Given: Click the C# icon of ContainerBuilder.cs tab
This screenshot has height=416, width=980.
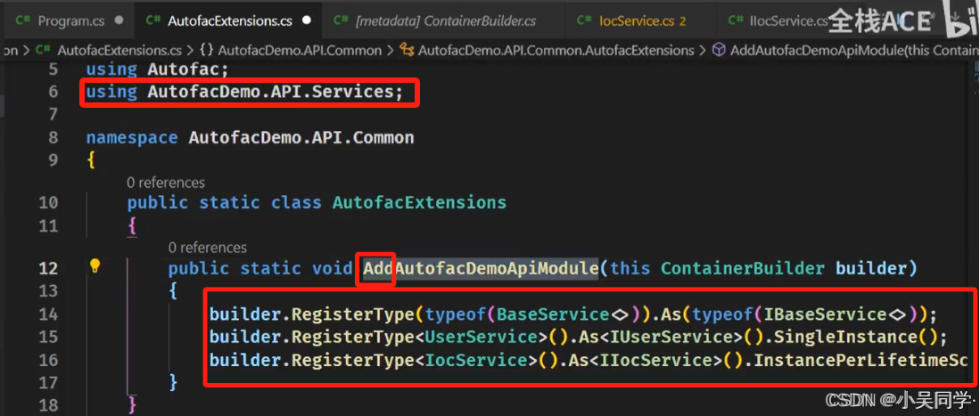Looking at the screenshot, I should click(x=341, y=20).
